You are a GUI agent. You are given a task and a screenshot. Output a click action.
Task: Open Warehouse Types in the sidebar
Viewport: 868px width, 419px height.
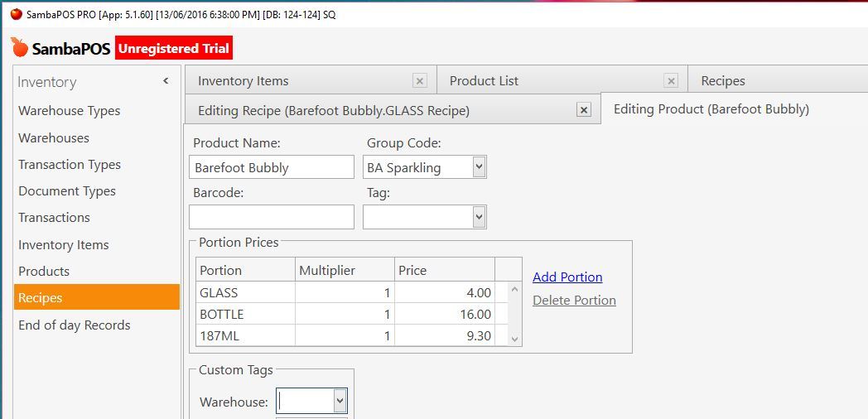point(70,111)
